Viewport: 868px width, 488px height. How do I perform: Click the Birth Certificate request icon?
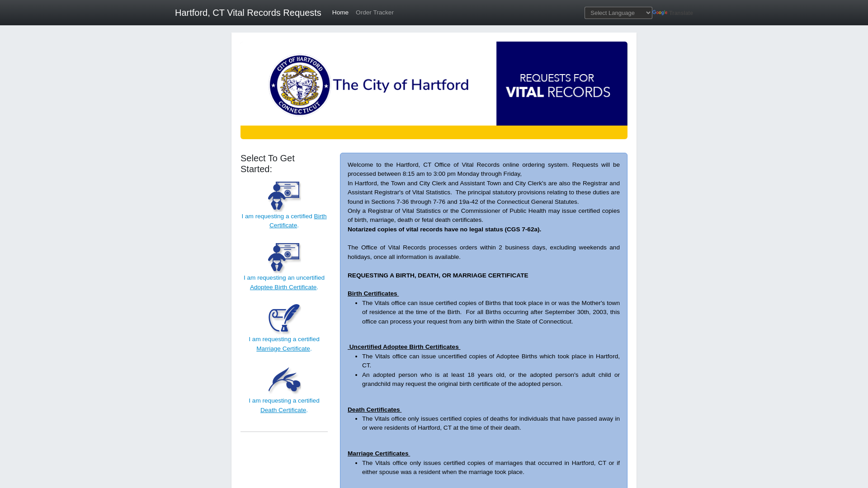tap(284, 195)
